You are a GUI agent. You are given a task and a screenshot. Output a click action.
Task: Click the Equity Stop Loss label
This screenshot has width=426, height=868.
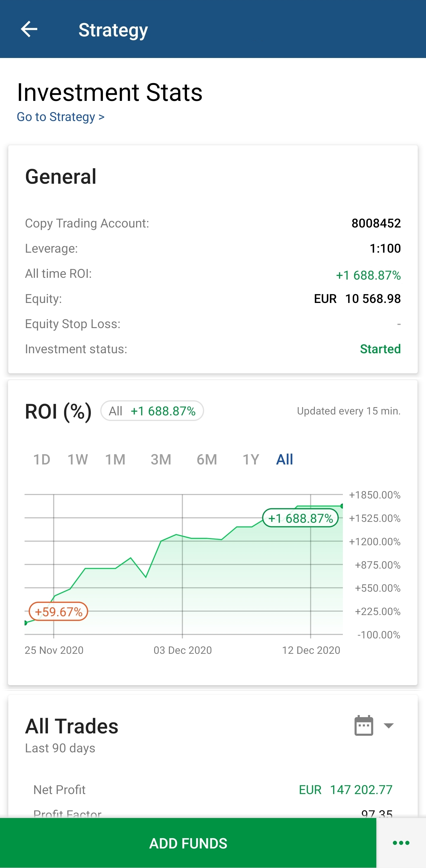(x=72, y=324)
